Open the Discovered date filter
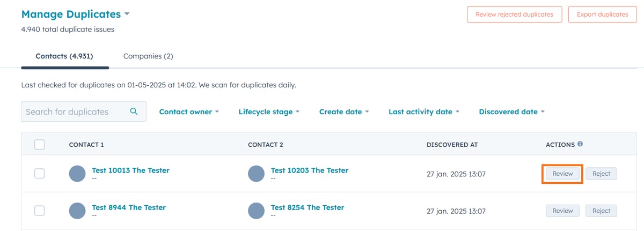Image resolution: width=644 pixels, height=231 pixels. click(x=511, y=112)
